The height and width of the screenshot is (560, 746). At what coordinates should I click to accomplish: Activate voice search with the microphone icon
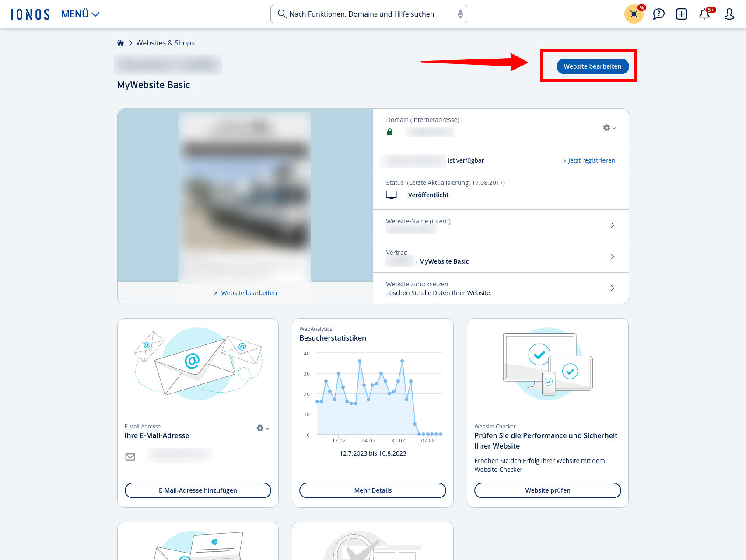tap(459, 14)
